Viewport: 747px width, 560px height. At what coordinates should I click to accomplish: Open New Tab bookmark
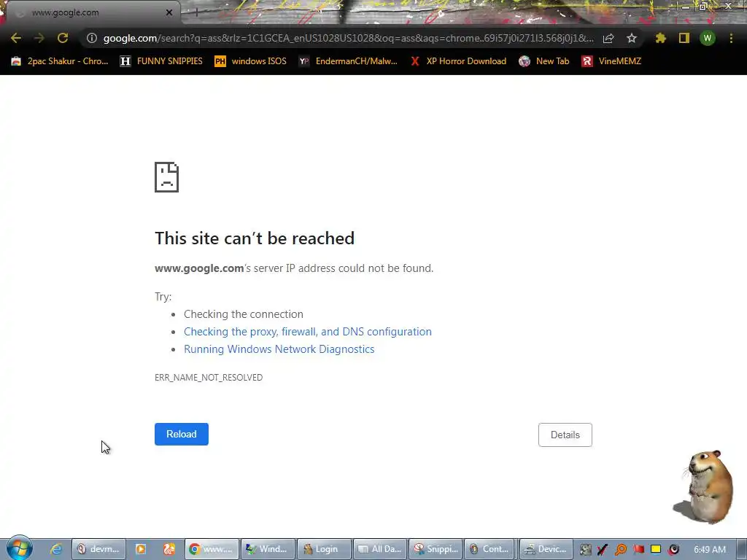pyautogui.click(x=544, y=61)
